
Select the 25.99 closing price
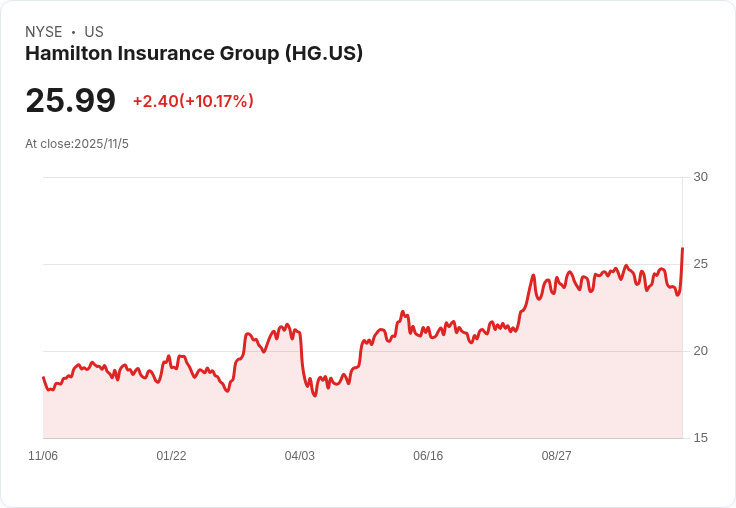point(70,101)
